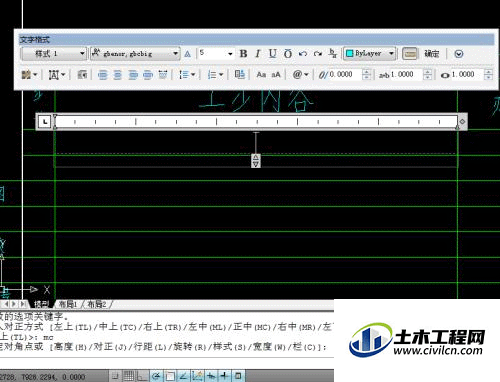
Task: Click the Justify alignment icon
Action: (x=148, y=75)
